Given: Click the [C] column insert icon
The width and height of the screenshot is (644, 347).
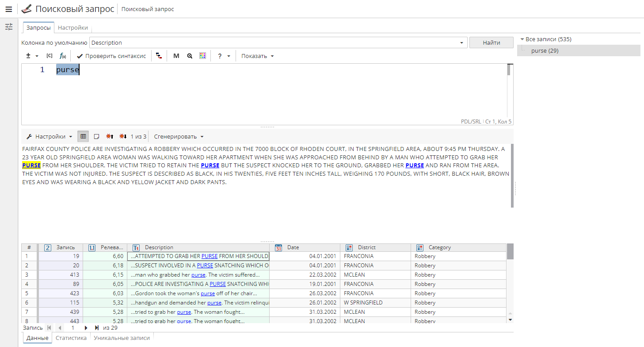Looking at the screenshot, I should point(50,56).
